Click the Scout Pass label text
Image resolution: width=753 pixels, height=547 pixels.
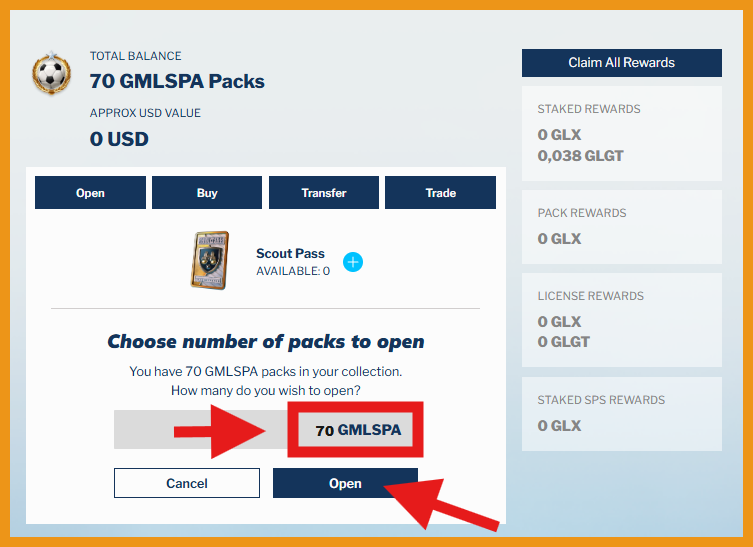(x=290, y=254)
